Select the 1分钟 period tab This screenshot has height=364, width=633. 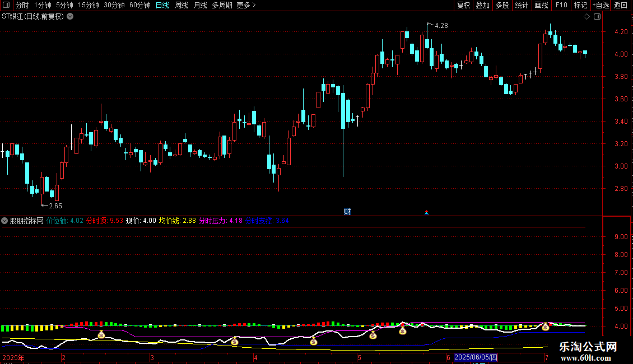[x=43, y=5]
